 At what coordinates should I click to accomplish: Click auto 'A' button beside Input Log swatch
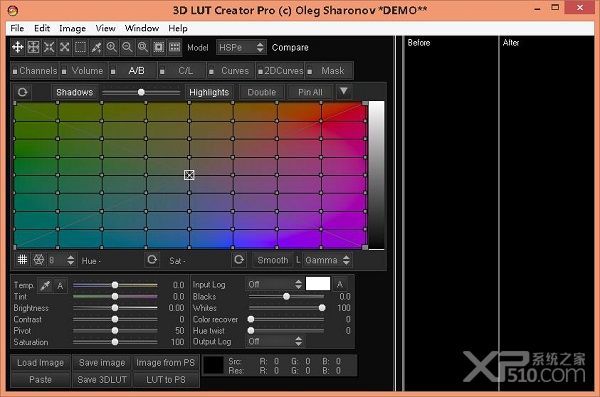pyautogui.click(x=340, y=284)
